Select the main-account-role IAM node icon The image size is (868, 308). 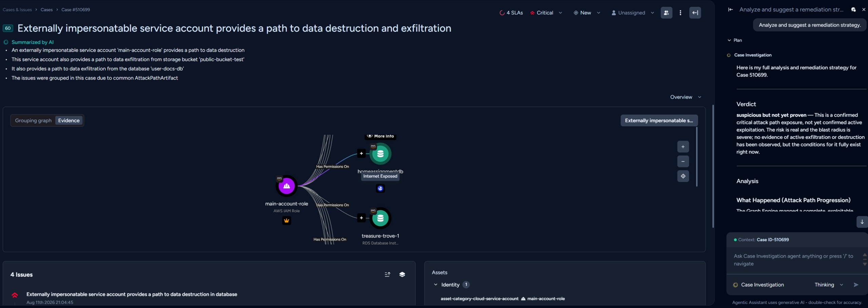[x=287, y=186]
